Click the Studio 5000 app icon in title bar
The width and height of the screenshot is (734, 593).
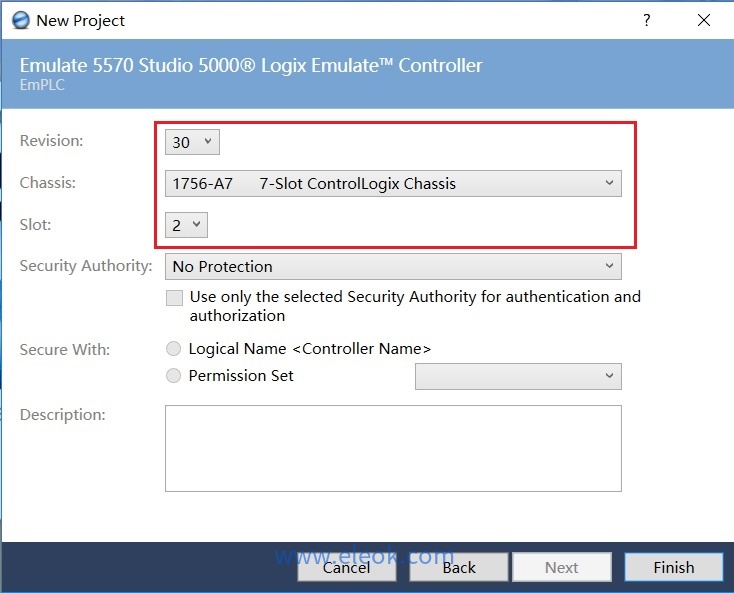(x=20, y=20)
